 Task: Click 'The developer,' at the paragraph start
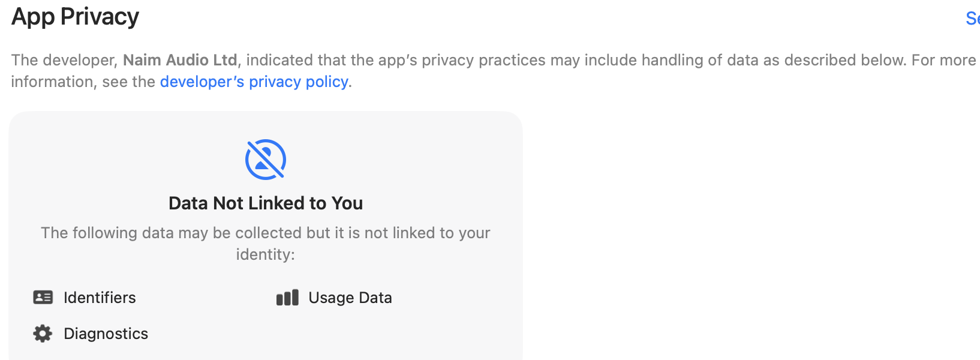[64, 60]
